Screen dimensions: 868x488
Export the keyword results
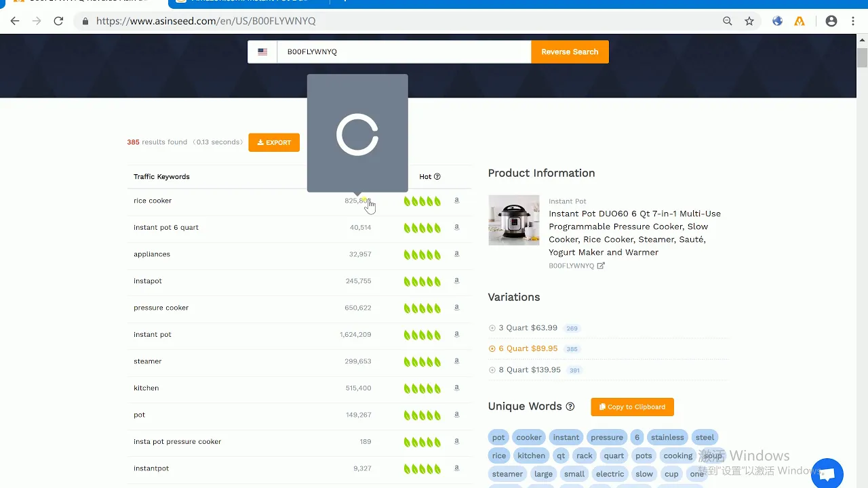pyautogui.click(x=274, y=142)
